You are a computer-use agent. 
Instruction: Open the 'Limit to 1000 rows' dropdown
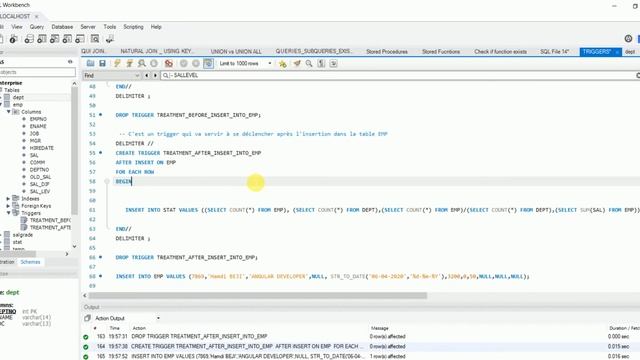(245, 63)
